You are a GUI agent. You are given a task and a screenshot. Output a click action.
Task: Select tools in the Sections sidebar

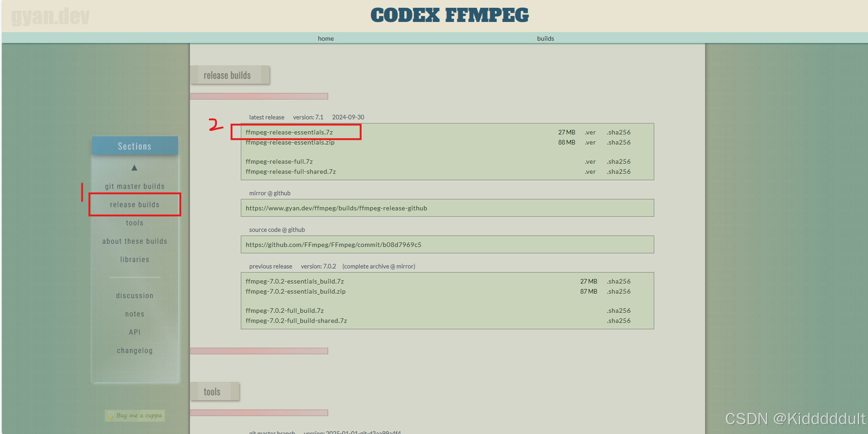tap(135, 223)
